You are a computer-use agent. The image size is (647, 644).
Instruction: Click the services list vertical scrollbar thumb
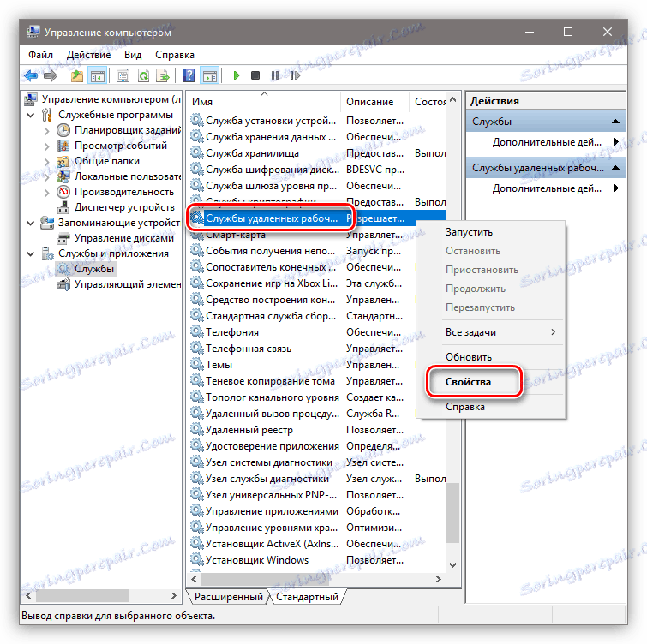coord(452,513)
